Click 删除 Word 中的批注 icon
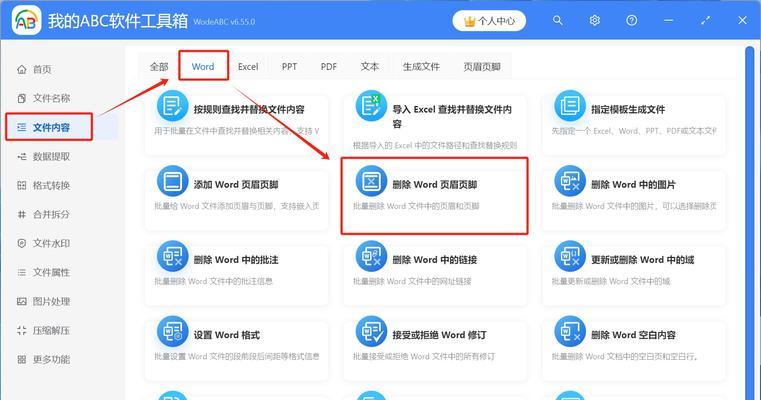 click(x=172, y=256)
